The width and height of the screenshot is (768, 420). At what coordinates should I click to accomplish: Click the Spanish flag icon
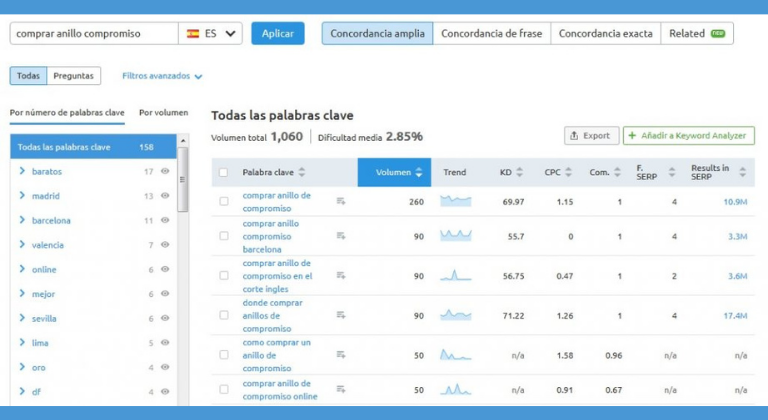click(193, 34)
